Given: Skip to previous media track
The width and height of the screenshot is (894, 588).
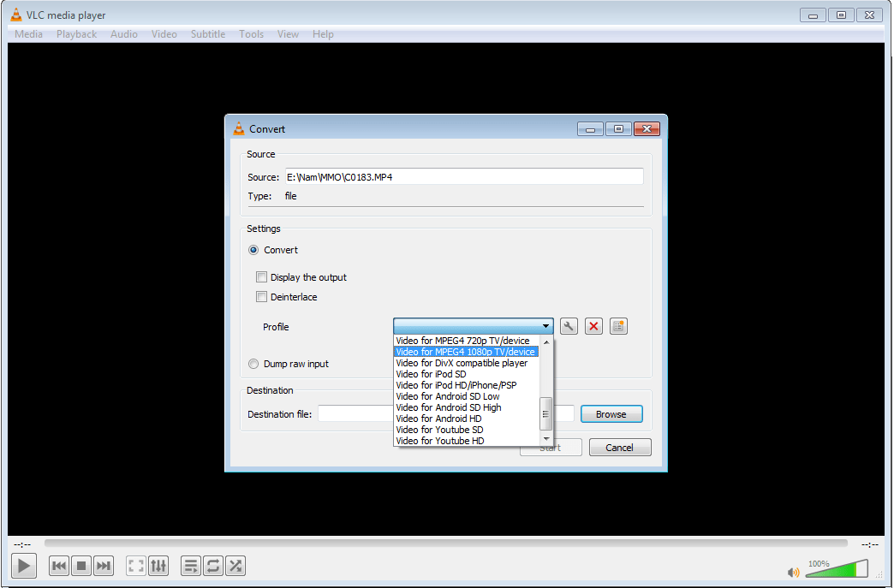Looking at the screenshot, I should coord(59,566).
